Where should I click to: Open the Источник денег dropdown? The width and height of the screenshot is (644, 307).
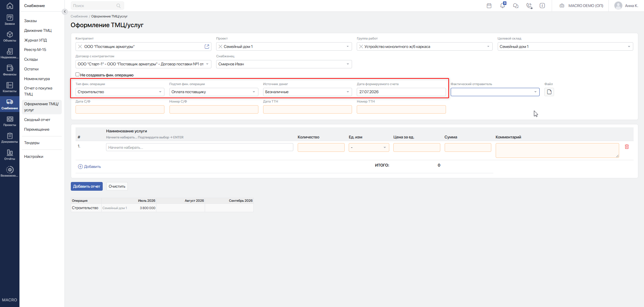307,92
